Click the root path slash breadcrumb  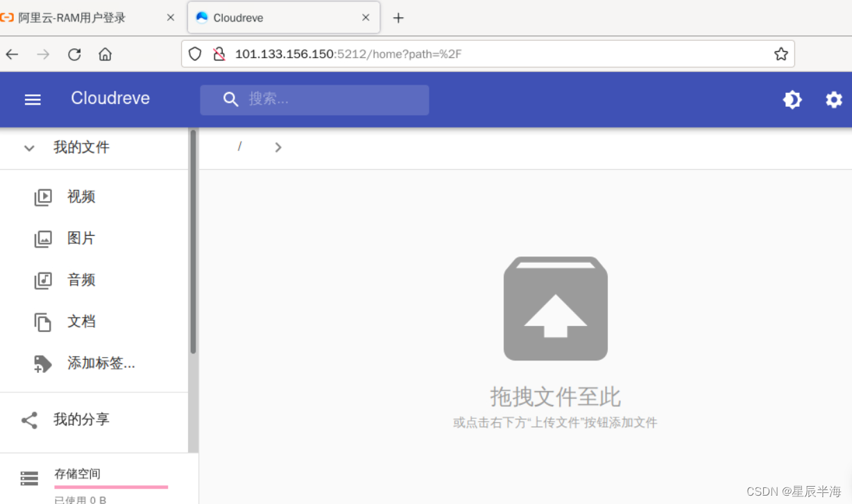pyautogui.click(x=239, y=146)
